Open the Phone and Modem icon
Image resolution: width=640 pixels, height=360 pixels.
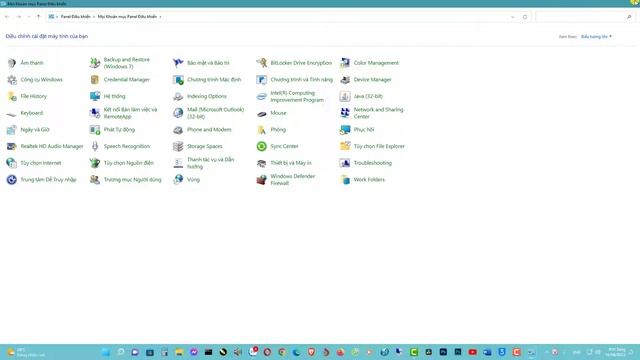[x=178, y=130]
